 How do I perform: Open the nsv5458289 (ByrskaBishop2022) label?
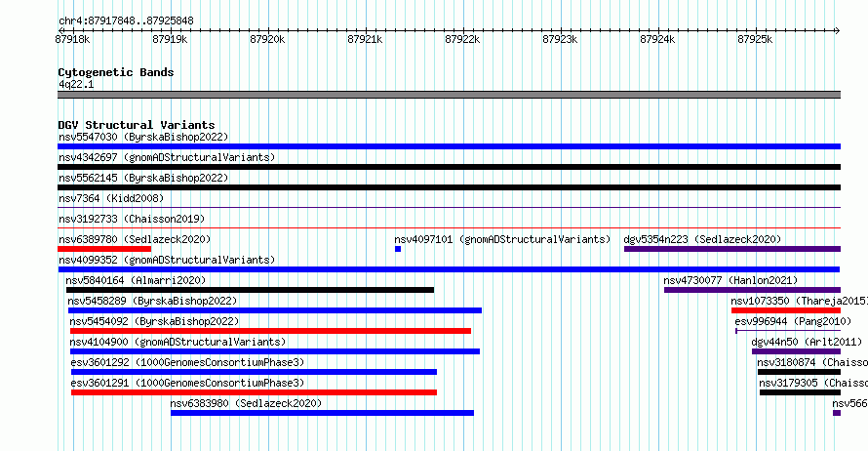pyautogui.click(x=152, y=301)
